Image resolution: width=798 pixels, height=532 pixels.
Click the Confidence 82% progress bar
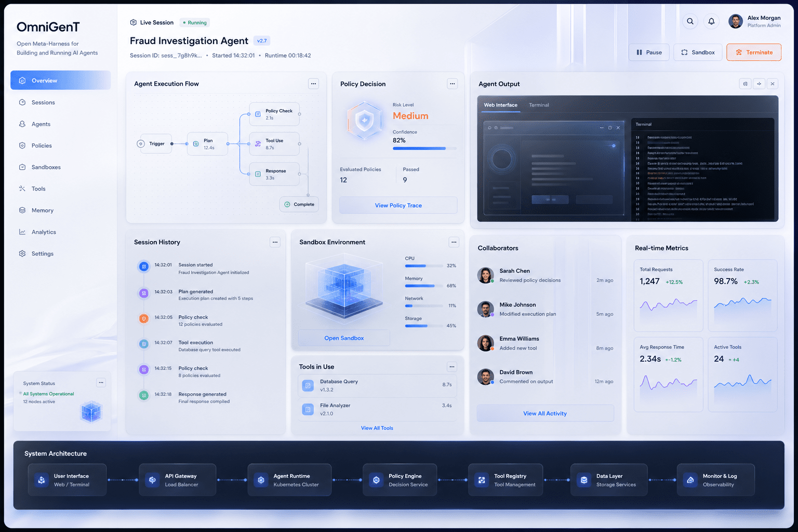click(x=424, y=149)
